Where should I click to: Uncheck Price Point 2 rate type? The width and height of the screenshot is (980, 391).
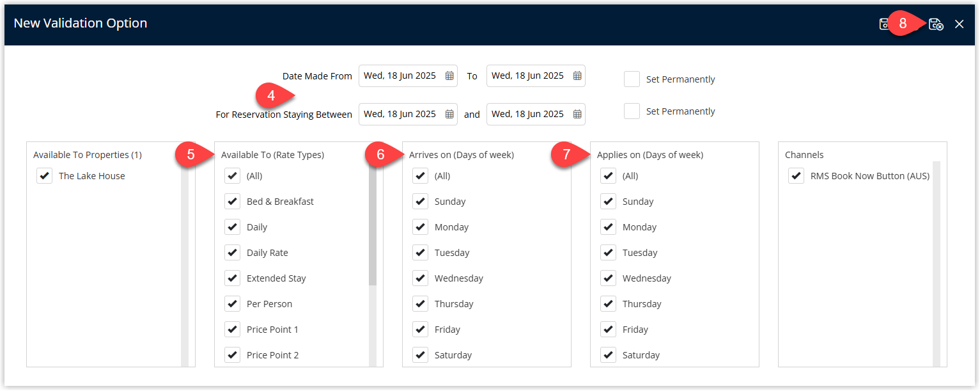click(232, 355)
